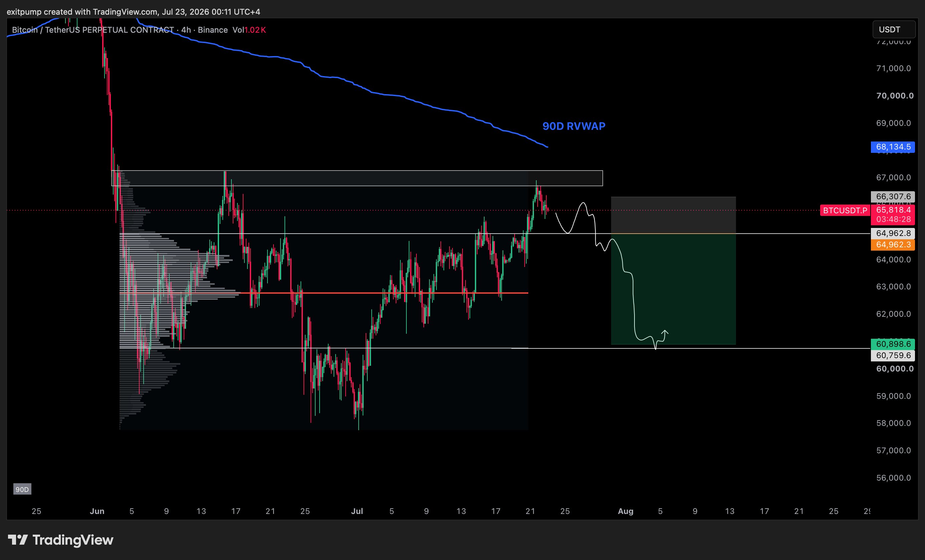Image resolution: width=925 pixels, height=560 pixels.
Task: Click the 67,000.0 price axis tick
Action: [x=894, y=178]
